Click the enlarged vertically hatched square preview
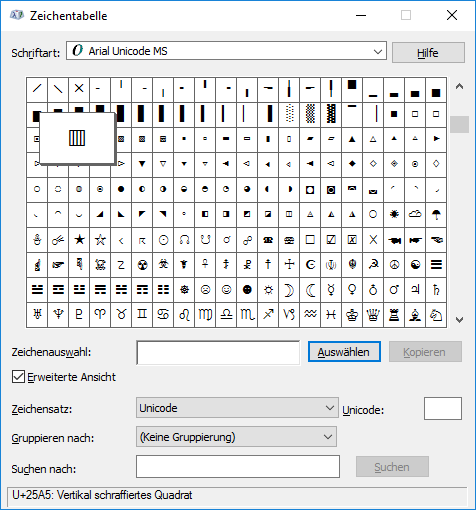The image size is (476, 510). pos(77,138)
